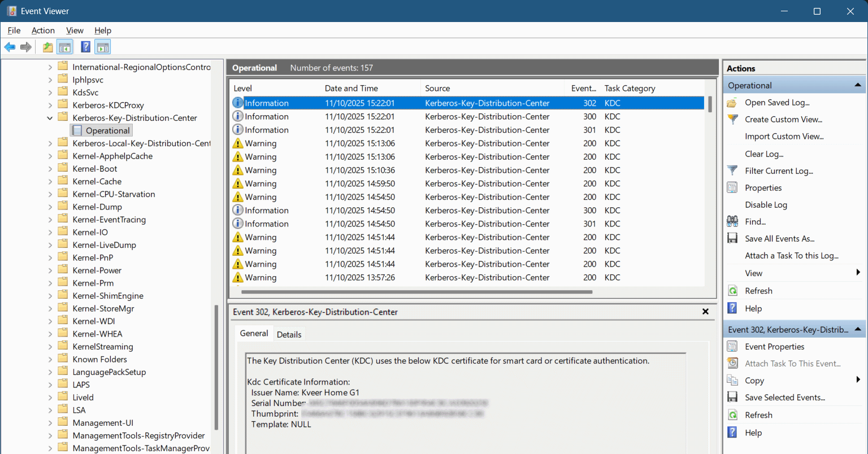Collapse the Kerberos-Key-Distribution-Center tree node
This screenshot has width=868, height=454.
tap(50, 117)
